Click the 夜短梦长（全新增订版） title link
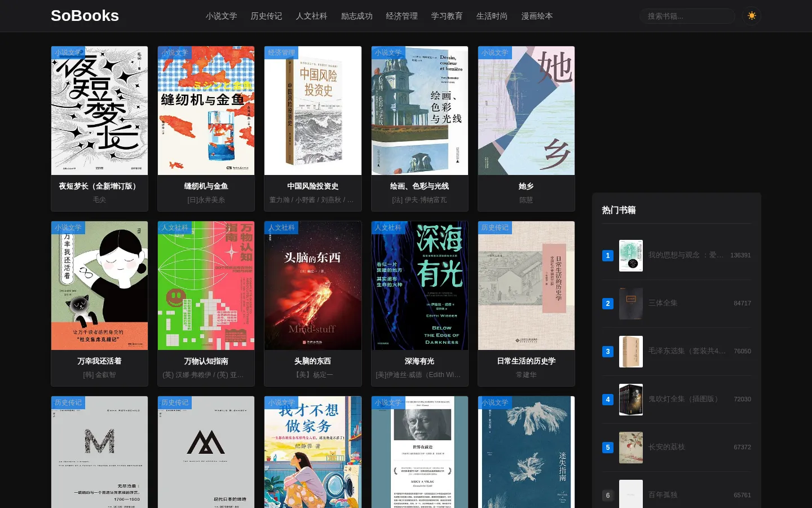The width and height of the screenshot is (812, 508). click(x=99, y=186)
